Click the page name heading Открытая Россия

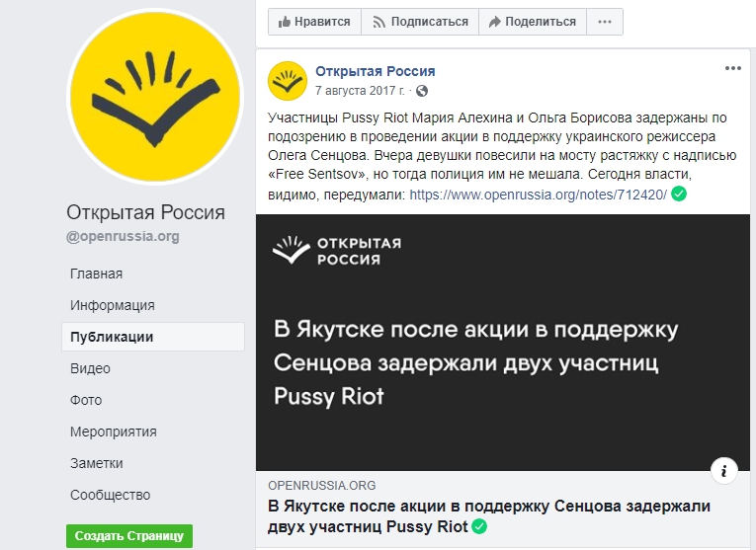click(145, 212)
